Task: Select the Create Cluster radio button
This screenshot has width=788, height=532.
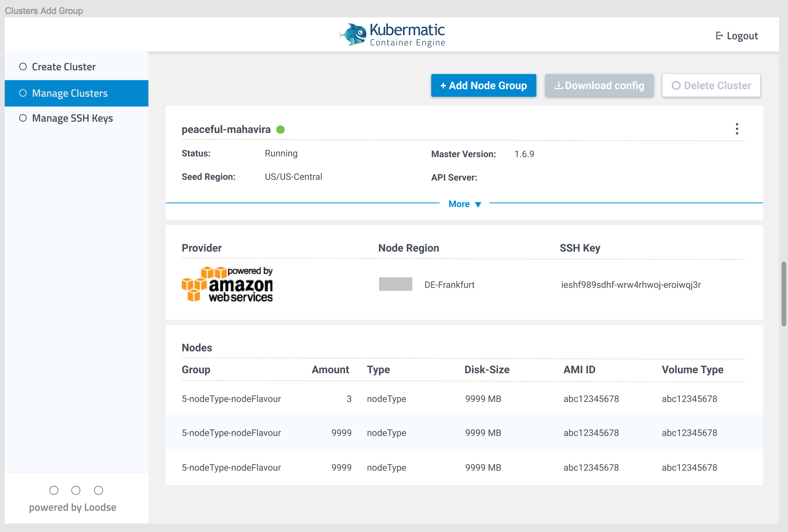Action: tap(23, 66)
